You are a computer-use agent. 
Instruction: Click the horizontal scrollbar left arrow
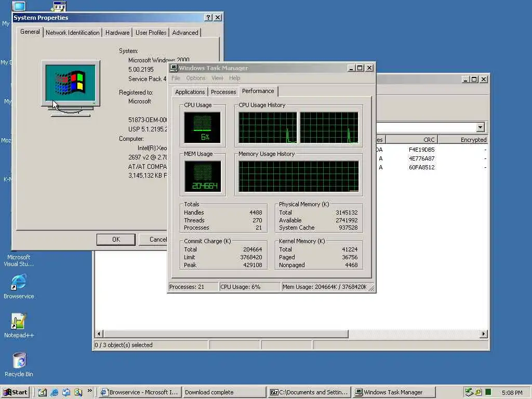(99, 334)
